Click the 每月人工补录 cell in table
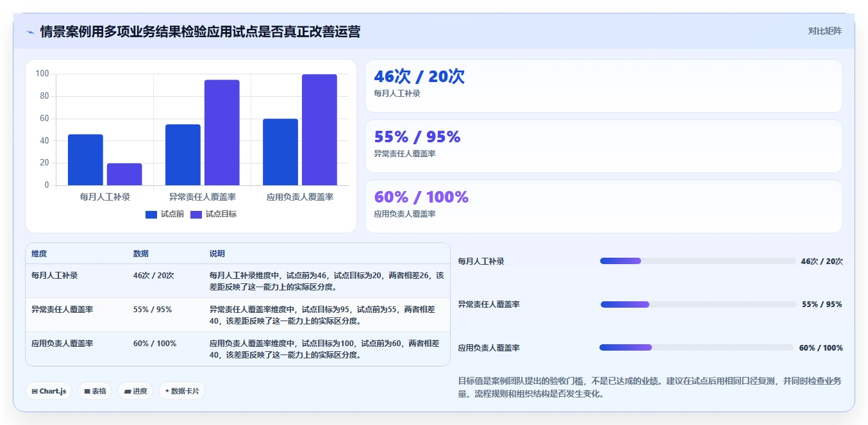Screen dimensions: 868x425 click(54, 275)
